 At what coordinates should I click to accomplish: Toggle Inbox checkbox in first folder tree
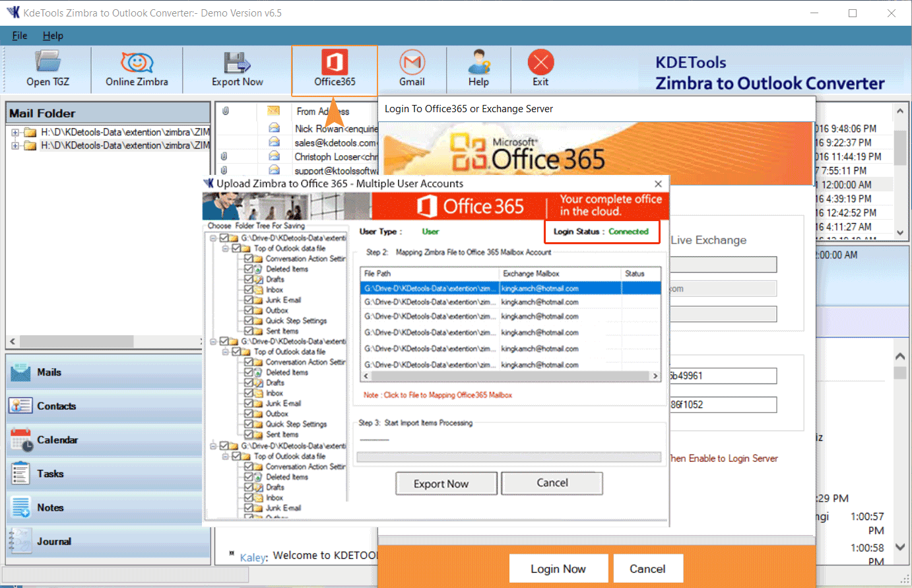[249, 290]
